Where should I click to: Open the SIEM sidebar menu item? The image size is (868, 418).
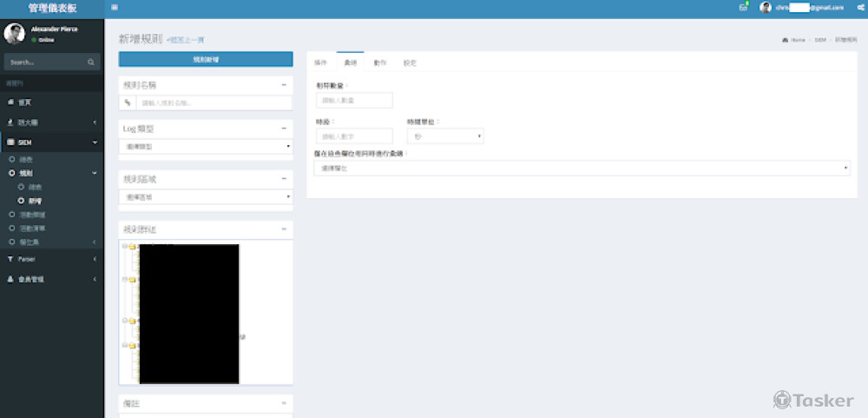point(52,143)
